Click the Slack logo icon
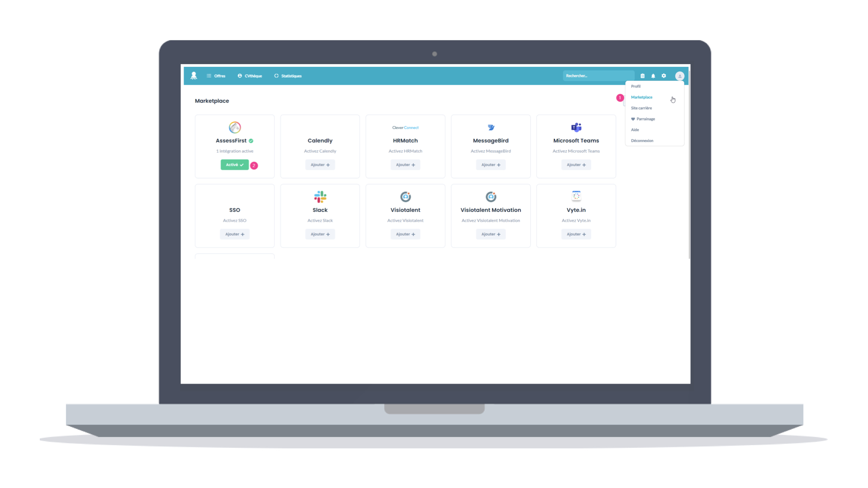 tap(320, 197)
